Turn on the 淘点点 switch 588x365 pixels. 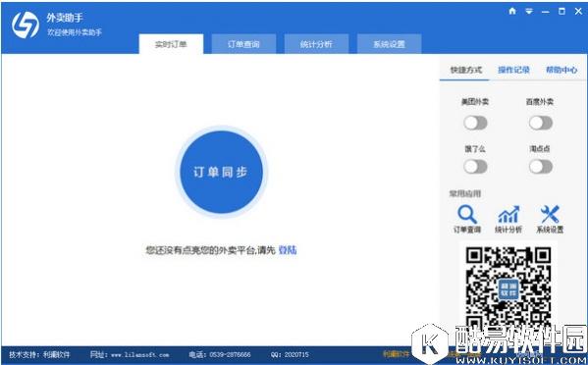pos(540,167)
